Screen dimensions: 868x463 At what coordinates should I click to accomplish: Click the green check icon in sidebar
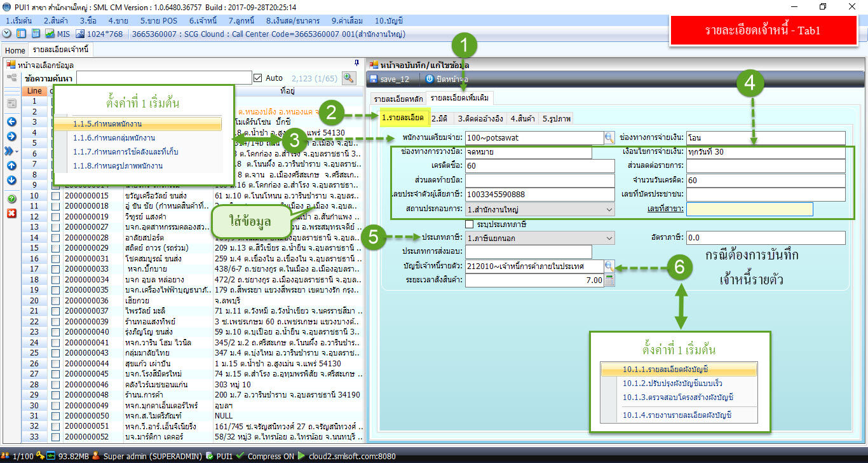tap(11, 199)
